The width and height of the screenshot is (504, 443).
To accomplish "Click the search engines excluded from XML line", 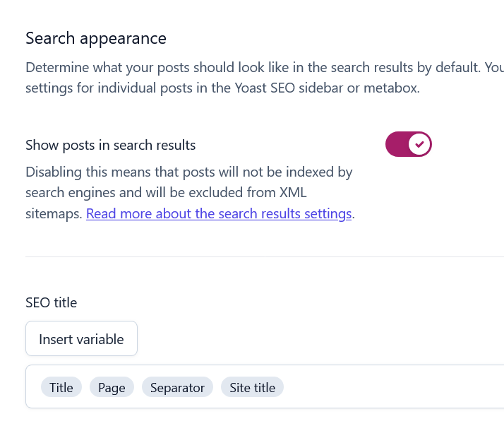I will [x=172, y=192].
